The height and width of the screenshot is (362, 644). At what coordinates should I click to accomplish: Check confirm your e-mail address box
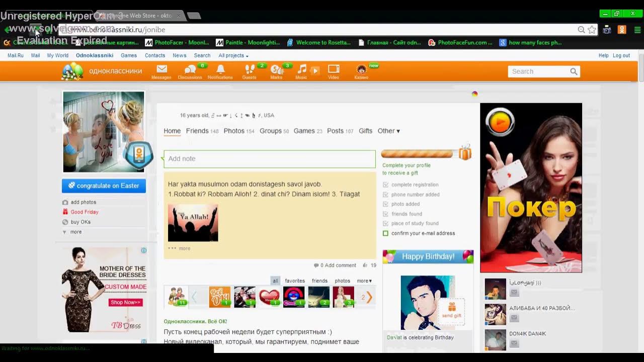[x=385, y=233]
